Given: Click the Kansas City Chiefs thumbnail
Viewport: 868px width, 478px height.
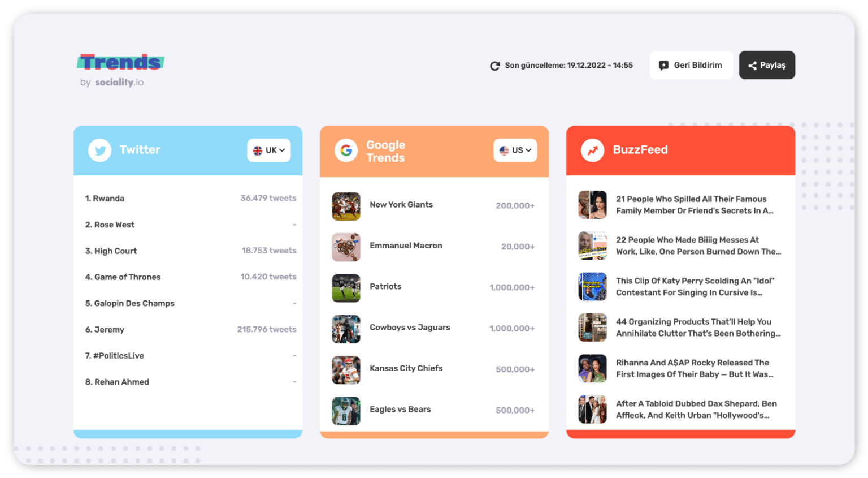Looking at the screenshot, I should (x=346, y=370).
